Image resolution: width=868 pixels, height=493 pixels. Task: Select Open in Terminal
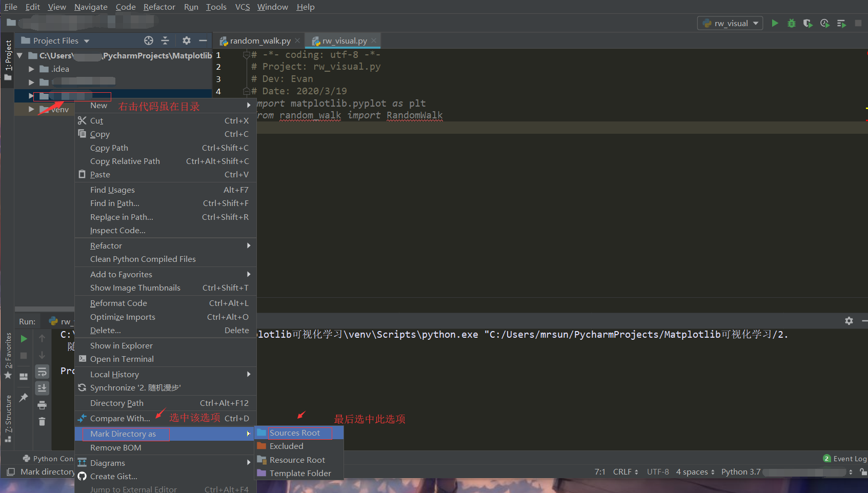coord(166,359)
